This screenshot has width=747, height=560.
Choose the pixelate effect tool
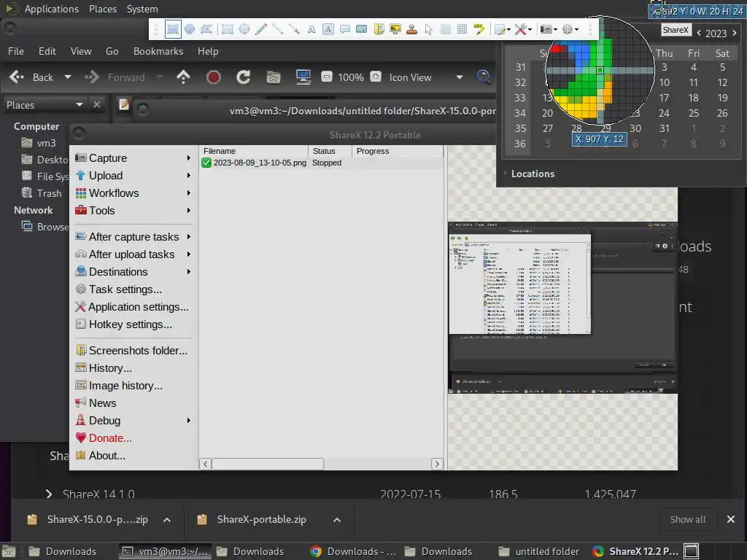tap(462, 29)
